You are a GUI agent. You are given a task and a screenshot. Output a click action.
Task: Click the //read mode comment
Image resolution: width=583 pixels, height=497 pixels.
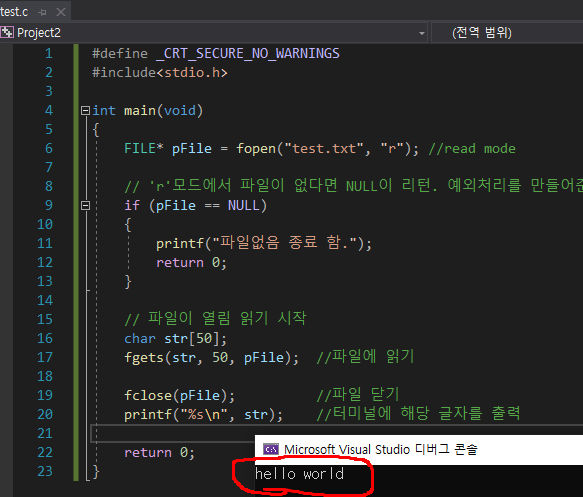click(x=472, y=149)
